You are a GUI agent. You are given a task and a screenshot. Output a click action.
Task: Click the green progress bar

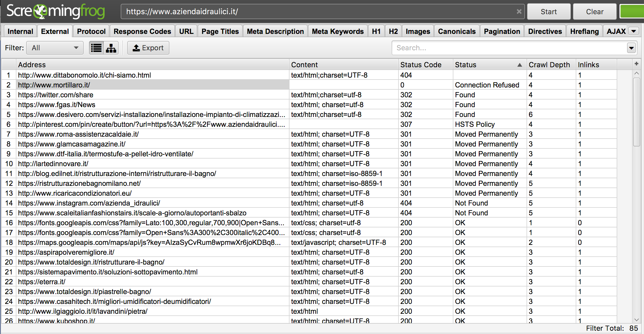[632, 11]
